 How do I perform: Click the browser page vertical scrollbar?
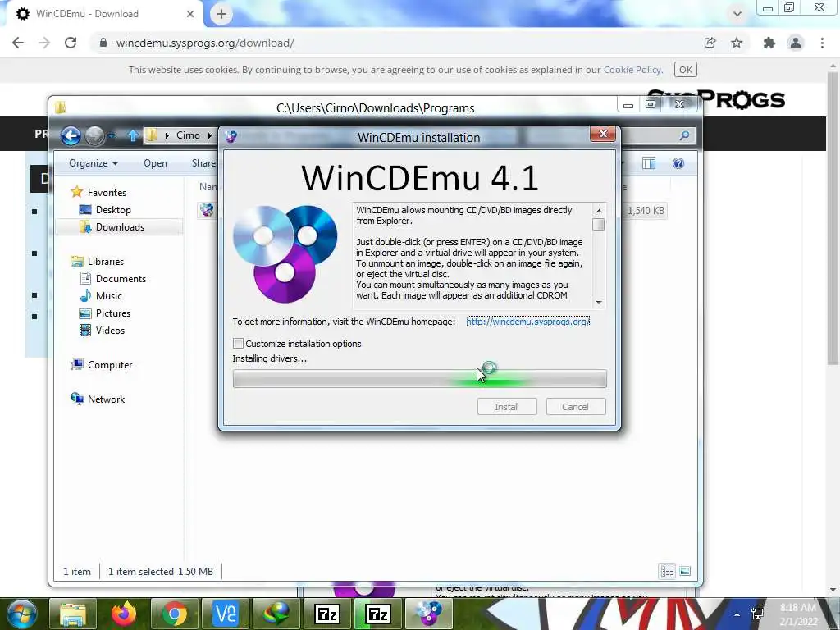pyautogui.click(x=833, y=220)
